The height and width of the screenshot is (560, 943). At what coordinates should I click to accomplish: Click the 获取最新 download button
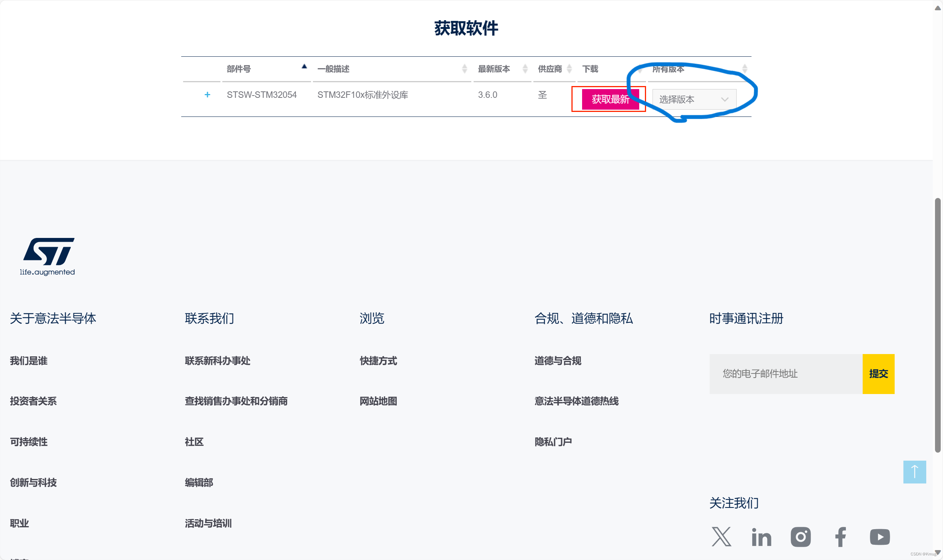point(610,99)
